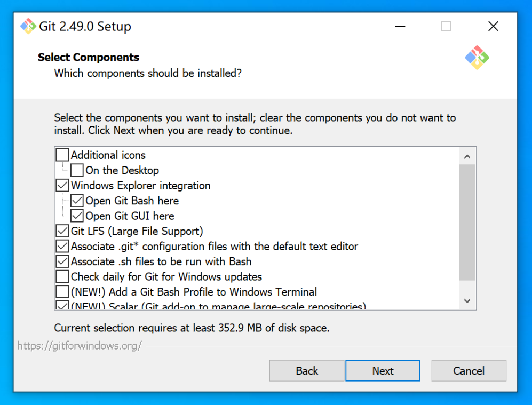Viewport: 532px width, 405px height.
Task: Click the Git logo in the header
Action: click(x=477, y=58)
